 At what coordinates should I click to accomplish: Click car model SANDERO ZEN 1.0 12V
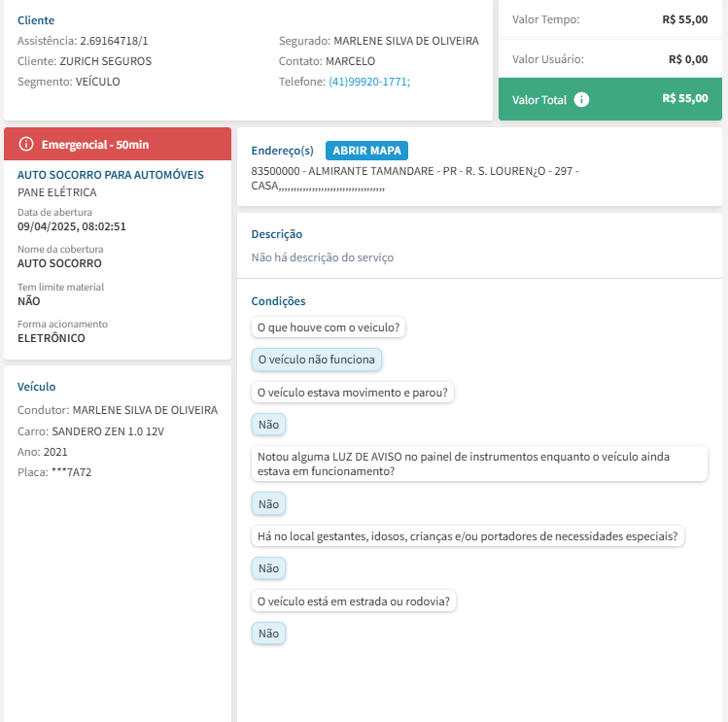point(108,431)
